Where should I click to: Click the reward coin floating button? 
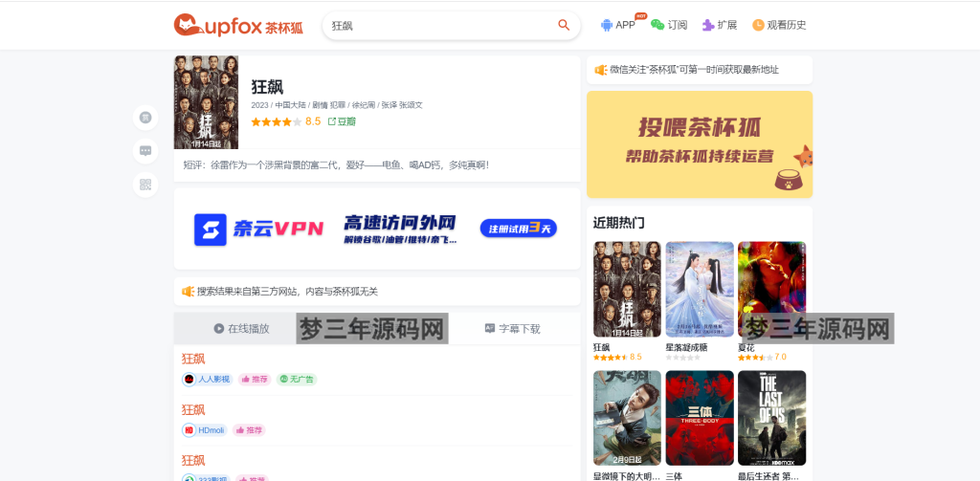tap(145, 118)
